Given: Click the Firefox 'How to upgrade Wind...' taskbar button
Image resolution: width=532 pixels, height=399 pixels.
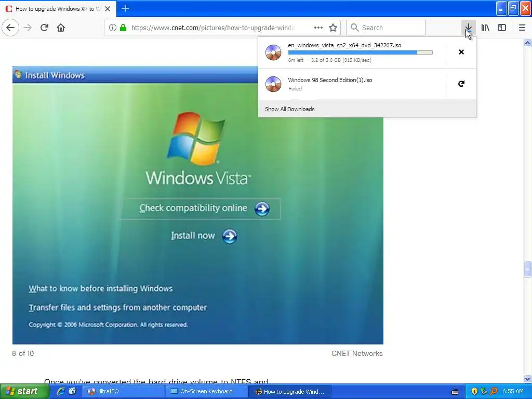Looking at the screenshot, I should point(289,391).
